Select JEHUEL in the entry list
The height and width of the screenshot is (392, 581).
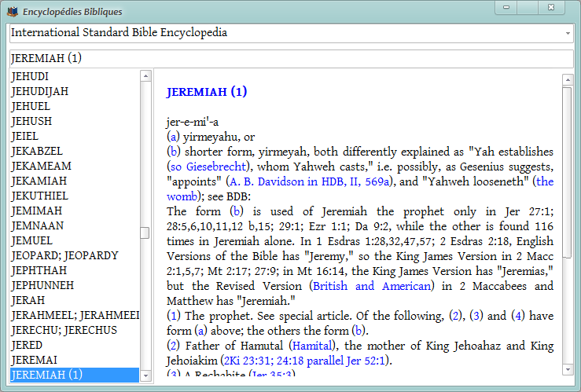pyautogui.click(x=75, y=106)
